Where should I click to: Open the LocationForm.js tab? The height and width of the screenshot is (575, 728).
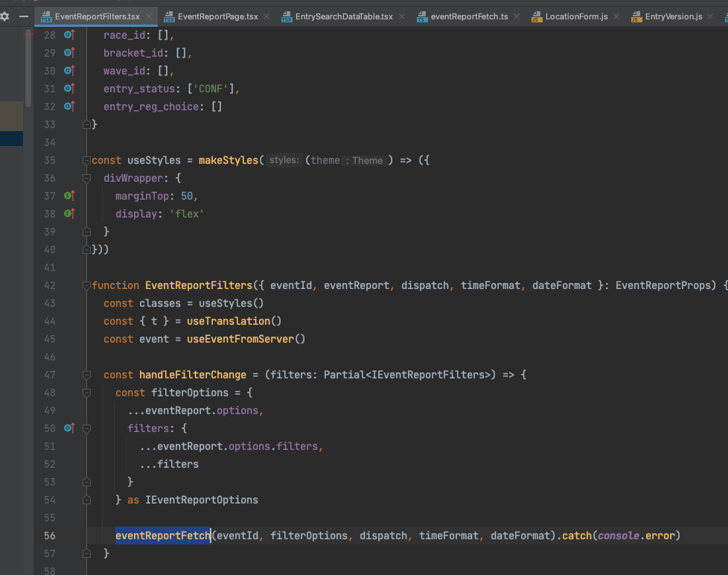point(577,16)
